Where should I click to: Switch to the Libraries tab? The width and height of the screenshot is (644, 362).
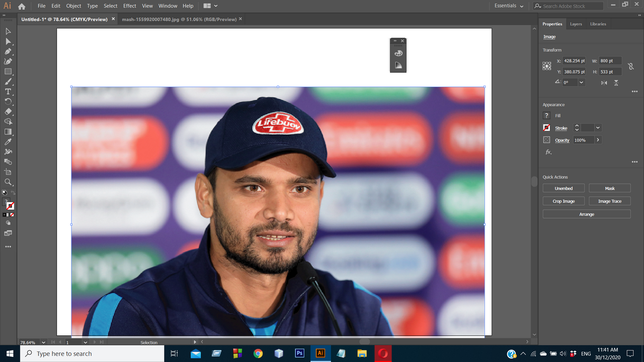[x=598, y=24]
